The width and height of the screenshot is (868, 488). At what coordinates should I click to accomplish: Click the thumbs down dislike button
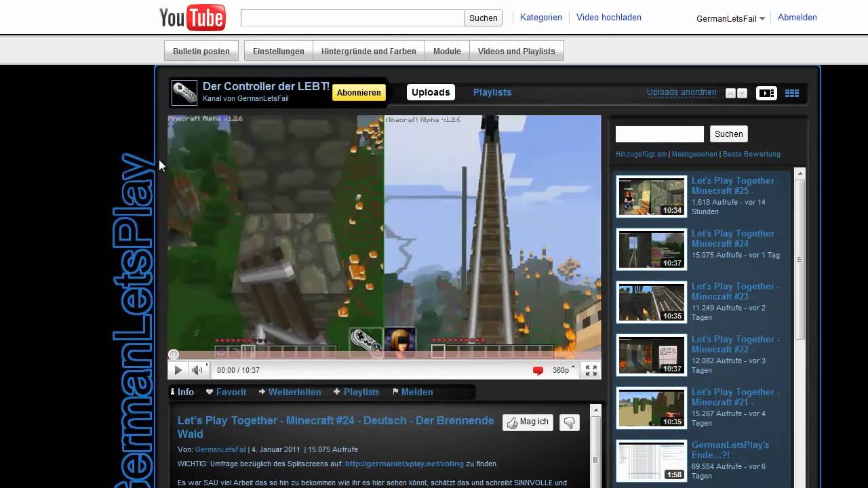click(x=570, y=422)
